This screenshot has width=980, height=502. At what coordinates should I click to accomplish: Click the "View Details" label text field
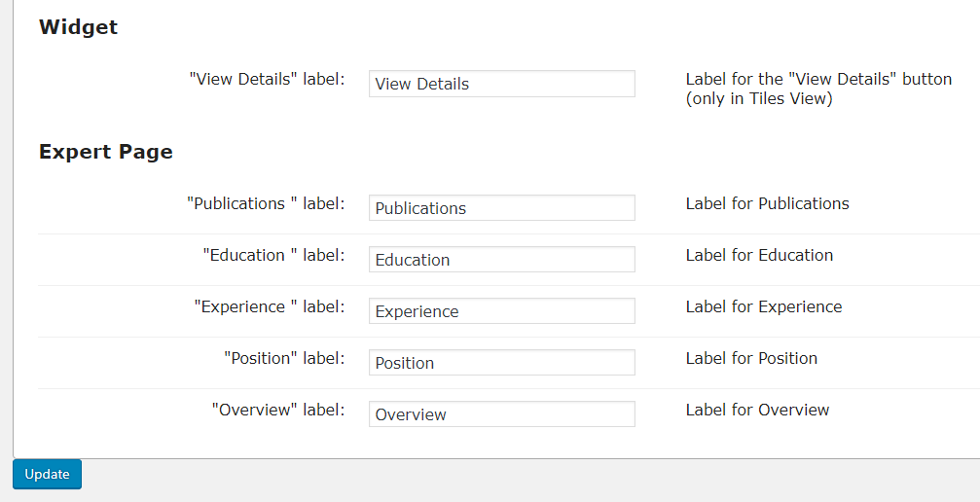point(501,84)
